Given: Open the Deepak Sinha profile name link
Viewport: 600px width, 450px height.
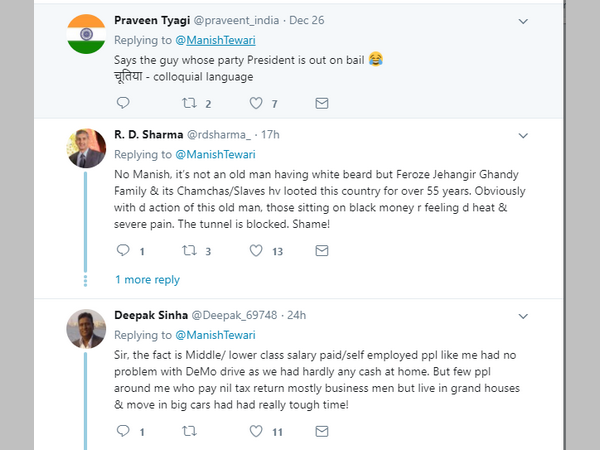Looking at the screenshot, I should point(151,314).
